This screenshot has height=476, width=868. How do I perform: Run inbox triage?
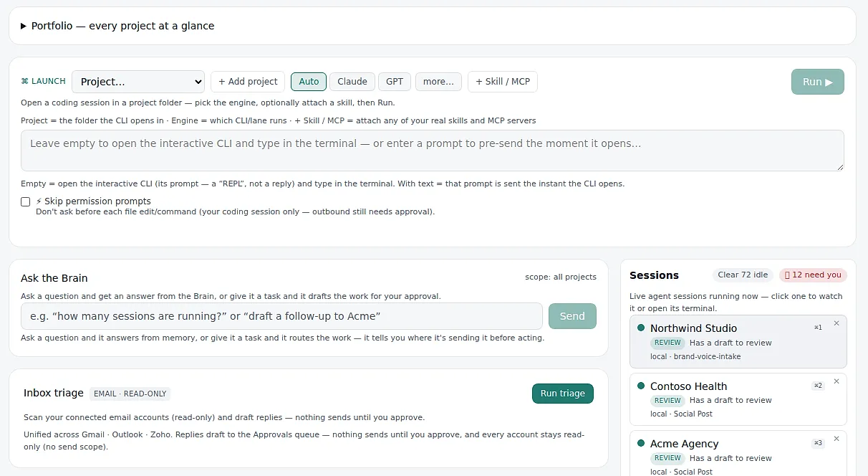pos(563,394)
